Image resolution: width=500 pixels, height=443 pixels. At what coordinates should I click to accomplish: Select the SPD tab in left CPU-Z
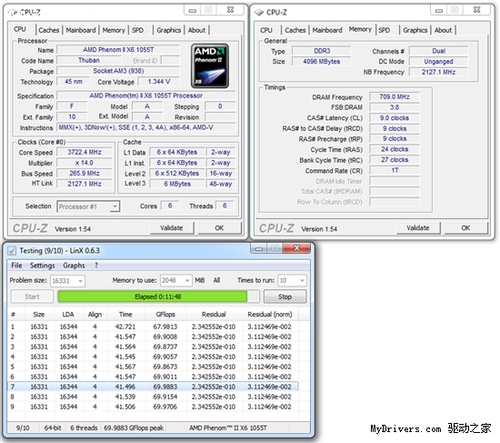138,30
